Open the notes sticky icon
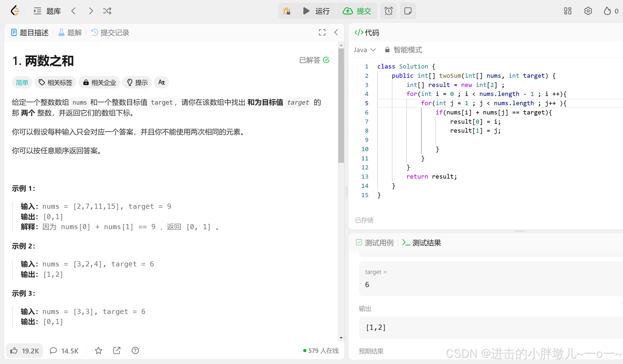 click(x=408, y=11)
